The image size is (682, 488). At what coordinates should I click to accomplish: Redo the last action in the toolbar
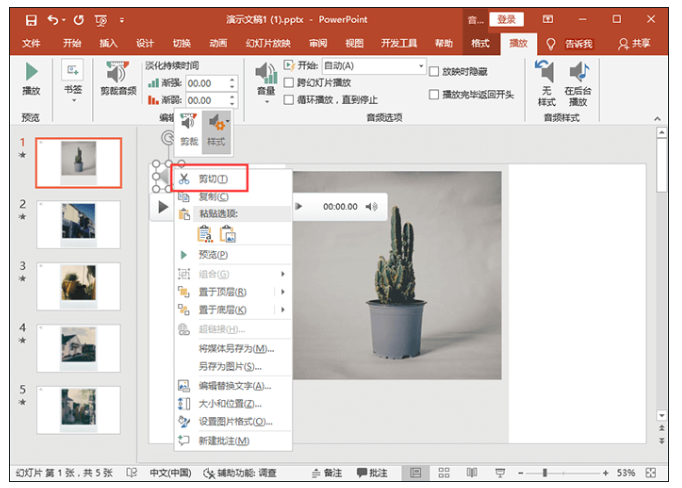point(78,20)
